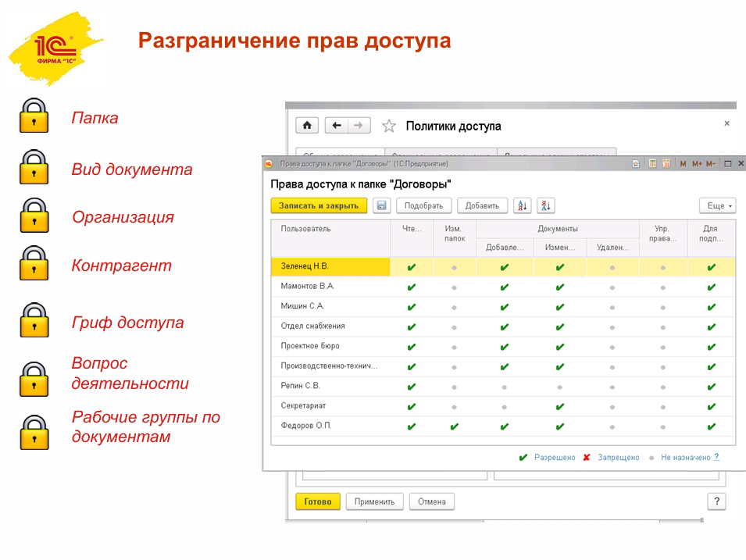Select the Отдел снабжения row
Image resolution: width=746 pixels, height=560 pixels.
(313, 326)
